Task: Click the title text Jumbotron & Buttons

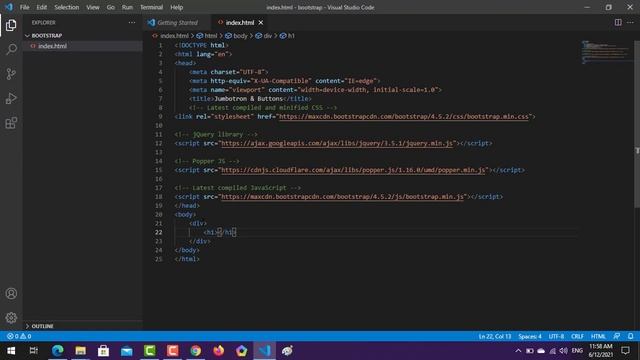Action: click(x=248, y=99)
